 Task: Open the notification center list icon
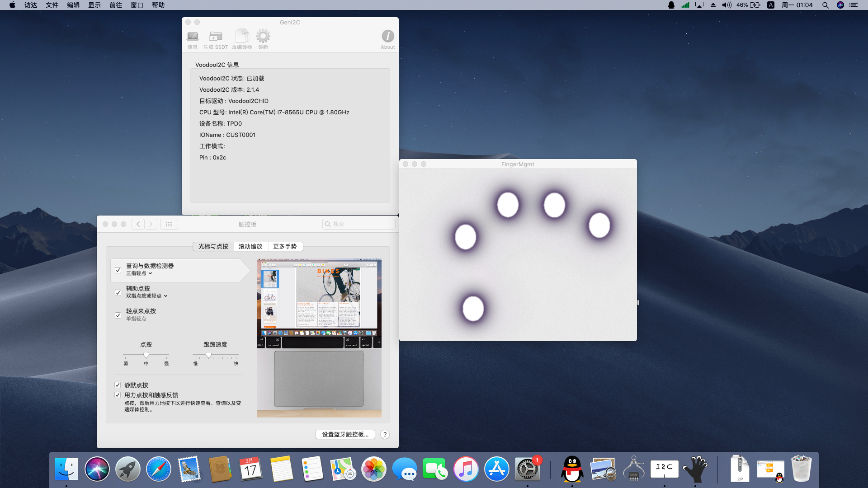pos(854,5)
